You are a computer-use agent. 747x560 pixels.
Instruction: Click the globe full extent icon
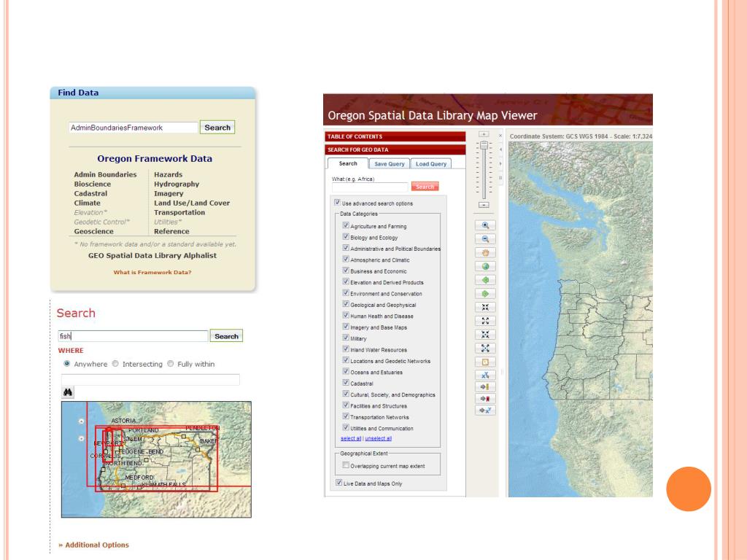tap(485, 267)
